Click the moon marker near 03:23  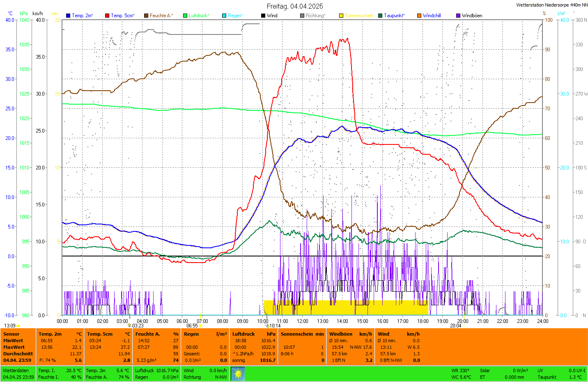(x=129, y=325)
